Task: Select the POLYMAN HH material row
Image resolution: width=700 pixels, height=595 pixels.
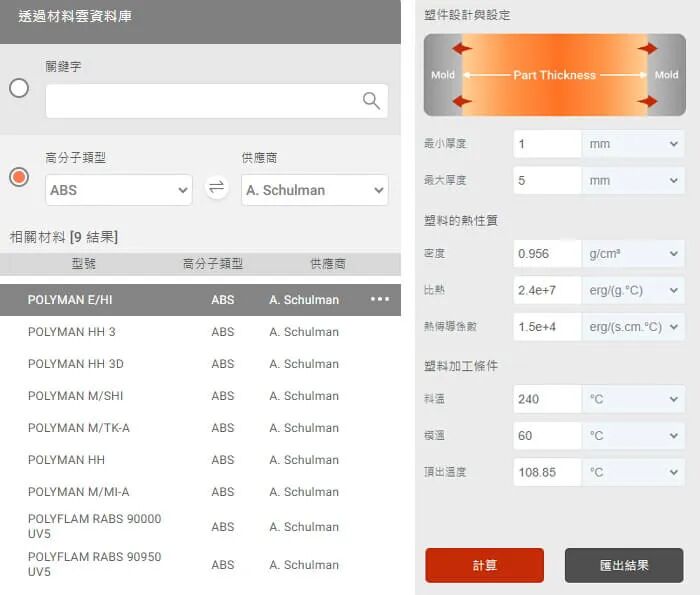Action: tap(200, 460)
